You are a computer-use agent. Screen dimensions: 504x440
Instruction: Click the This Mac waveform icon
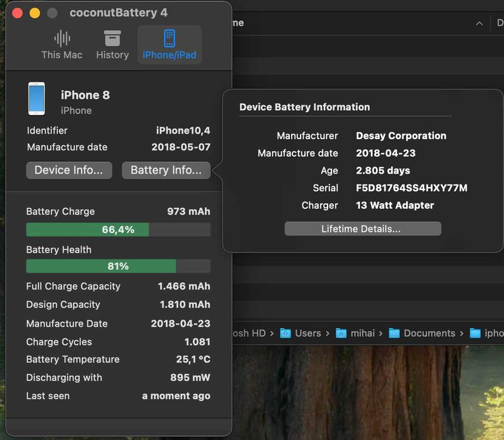tap(62, 38)
